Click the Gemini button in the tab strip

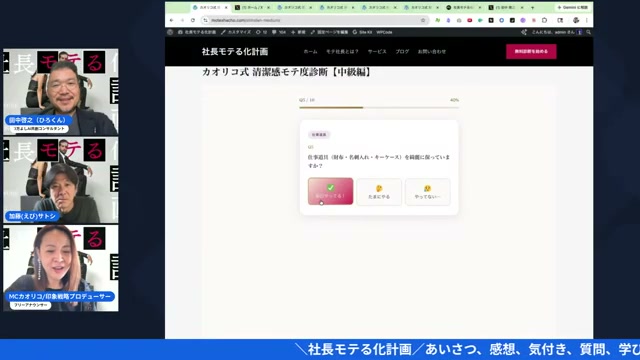[x=572, y=7]
